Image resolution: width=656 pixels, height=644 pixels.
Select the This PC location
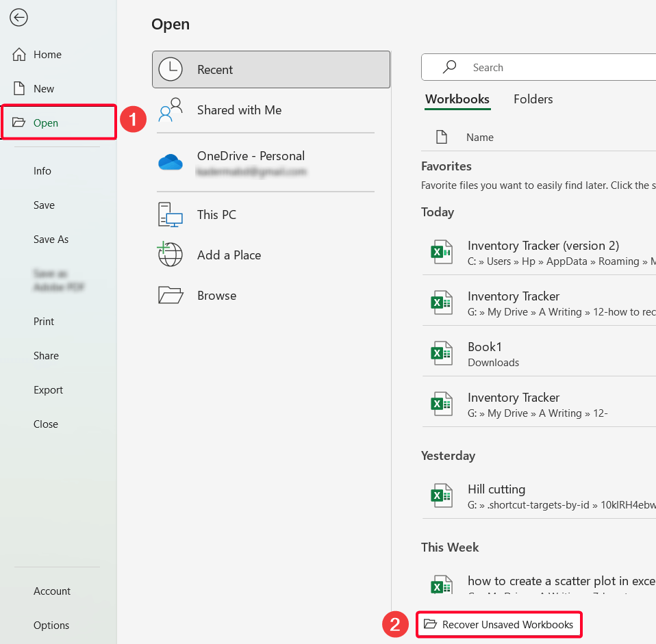coord(169,214)
